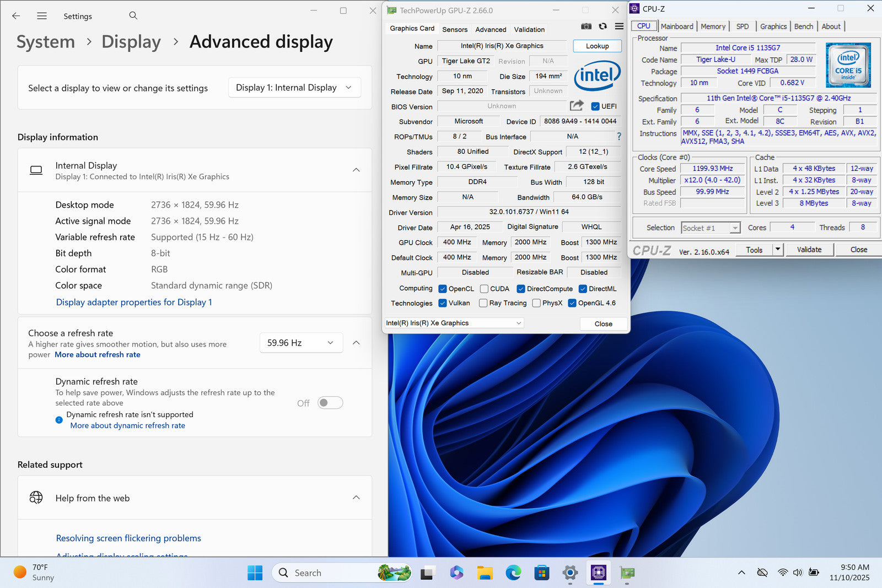Click the GPU-Z refresh icon

[603, 26]
